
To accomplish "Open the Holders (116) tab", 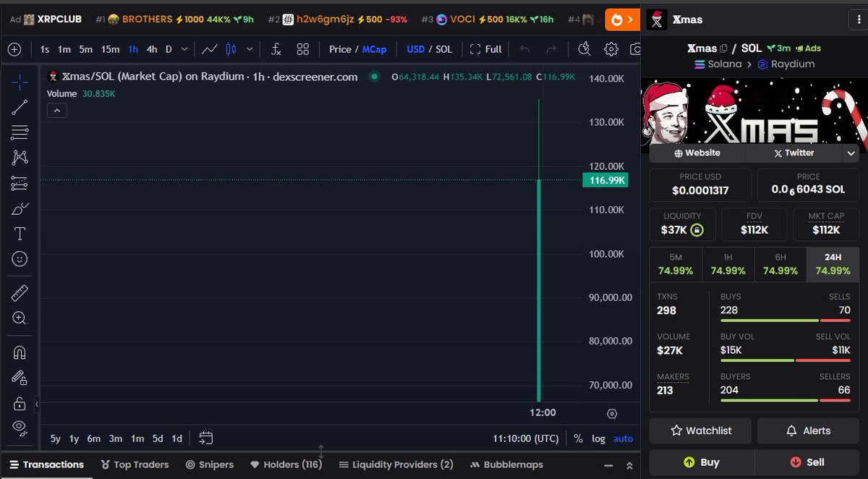I will coord(286,465).
